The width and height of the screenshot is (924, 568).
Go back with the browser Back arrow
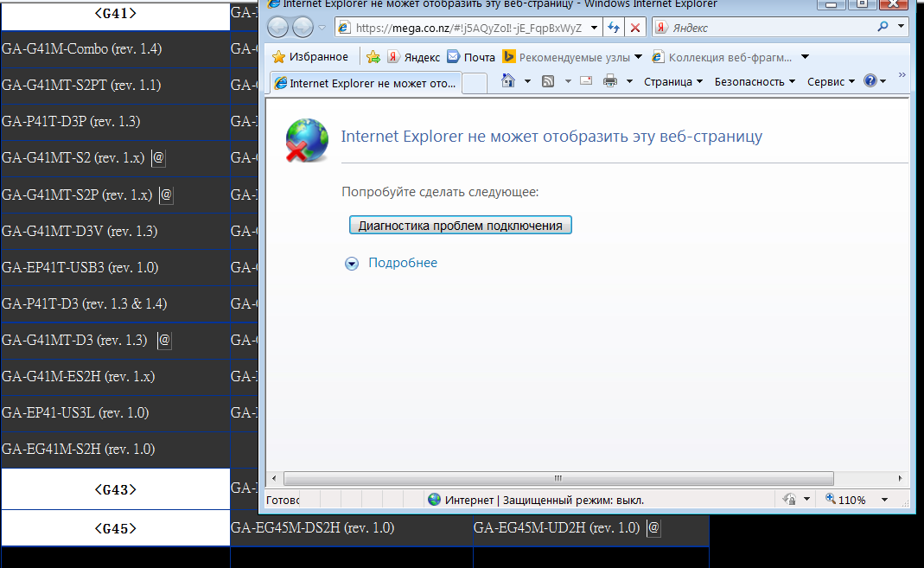tap(278, 27)
